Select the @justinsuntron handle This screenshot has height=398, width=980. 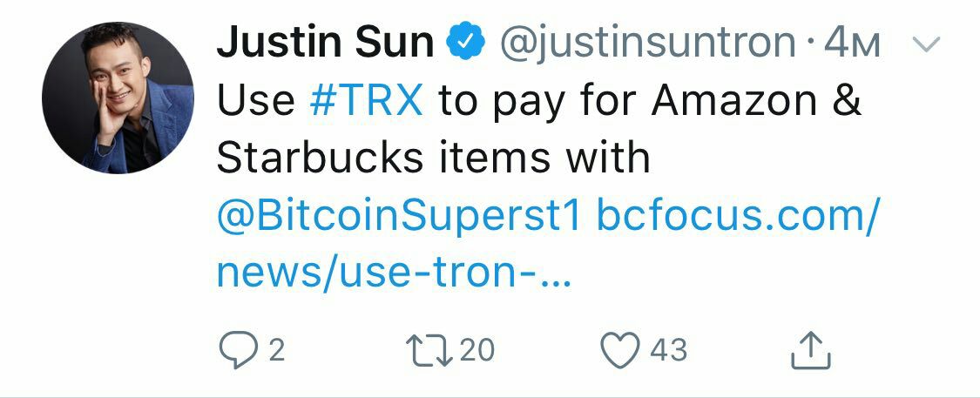click(x=648, y=44)
